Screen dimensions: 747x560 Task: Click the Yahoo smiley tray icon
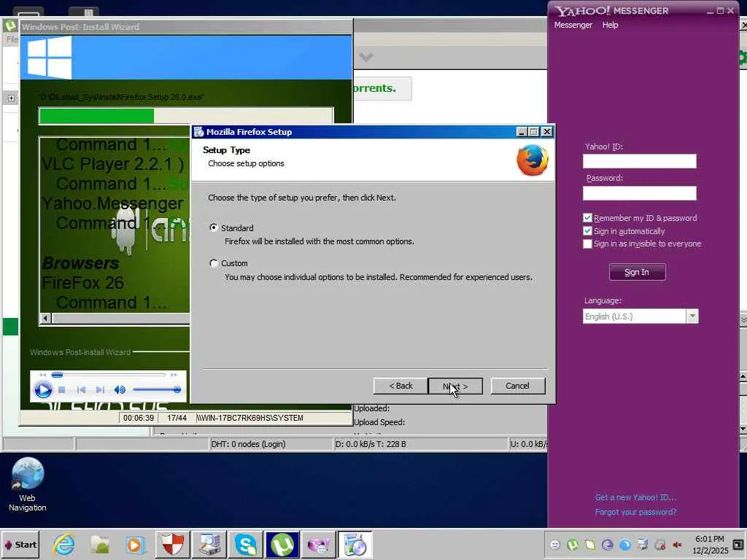click(555, 544)
